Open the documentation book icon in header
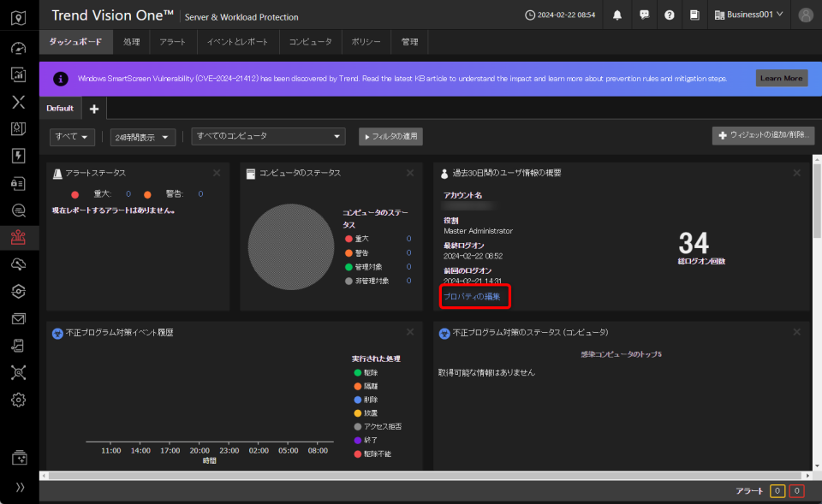 point(694,15)
